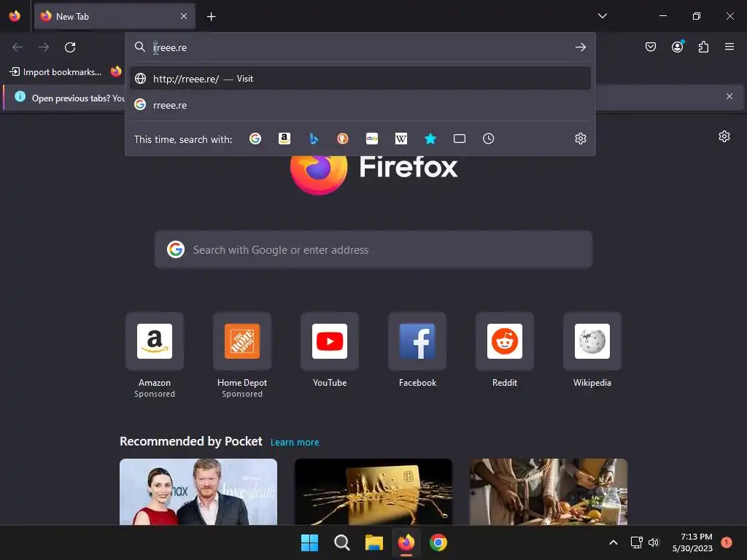Open Pocket story with gold card
This screenshot has width=747, height=560.
pos(373,492)
